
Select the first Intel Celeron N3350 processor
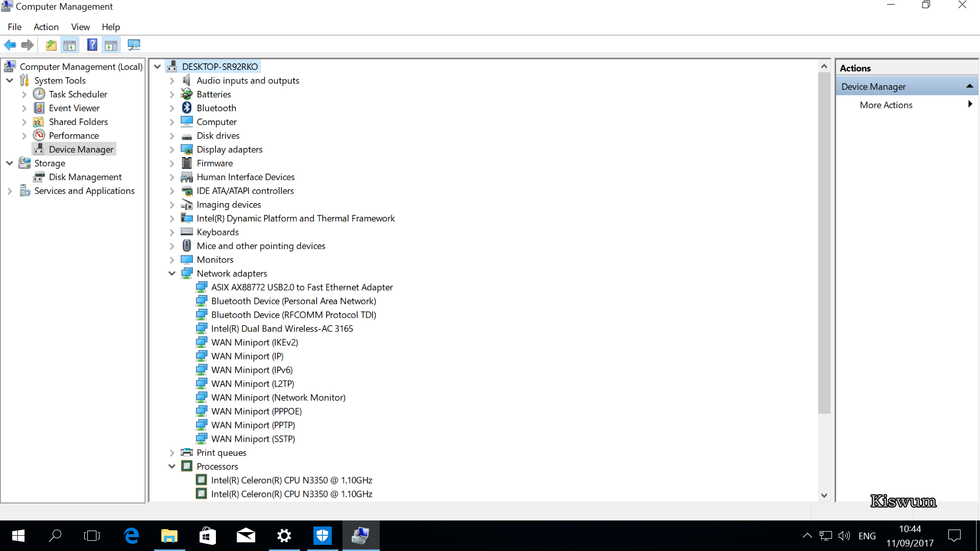pyautogui.click(x=291, y=480)
